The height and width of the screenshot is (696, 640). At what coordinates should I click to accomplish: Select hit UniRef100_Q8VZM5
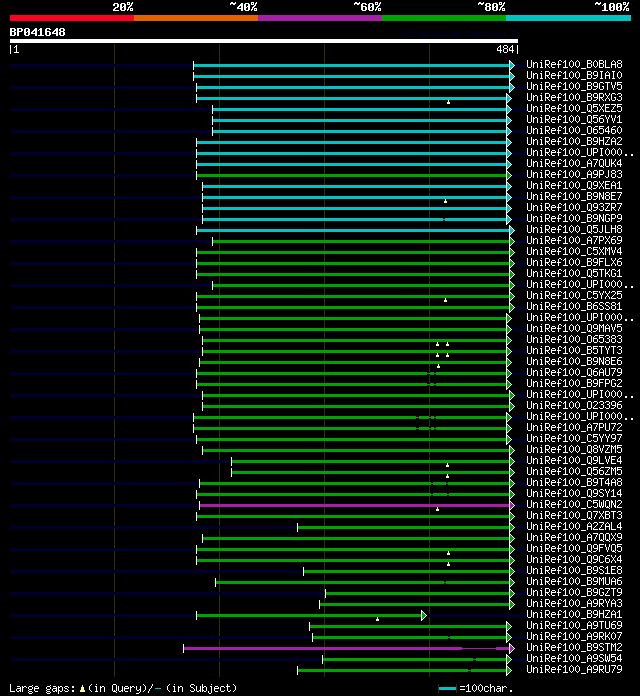click(574, 450)
